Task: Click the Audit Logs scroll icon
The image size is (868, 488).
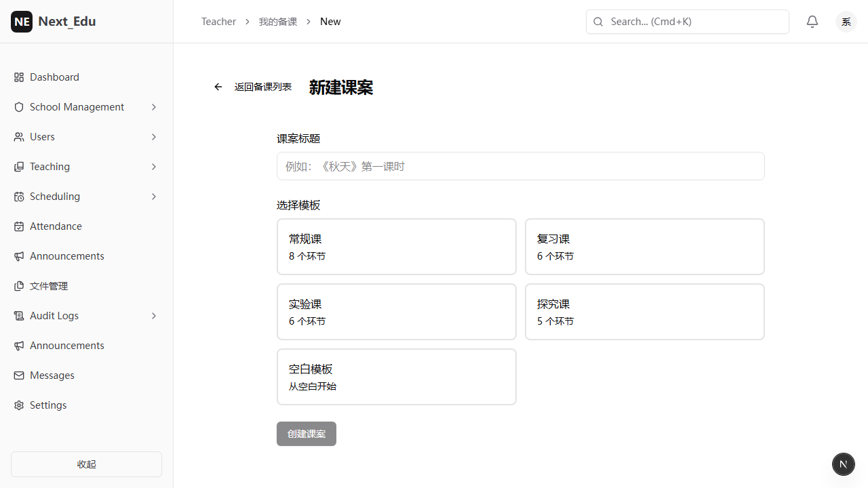Action: click(19, 316)
